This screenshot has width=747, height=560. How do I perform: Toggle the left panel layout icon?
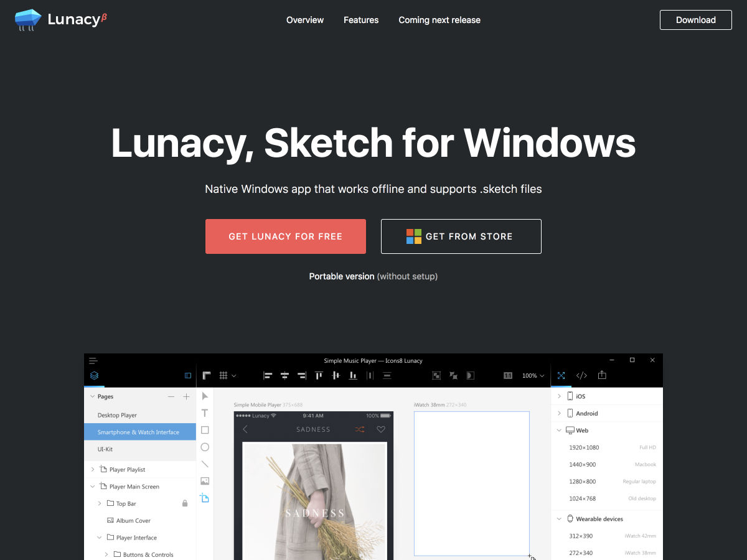coord(188,375)
